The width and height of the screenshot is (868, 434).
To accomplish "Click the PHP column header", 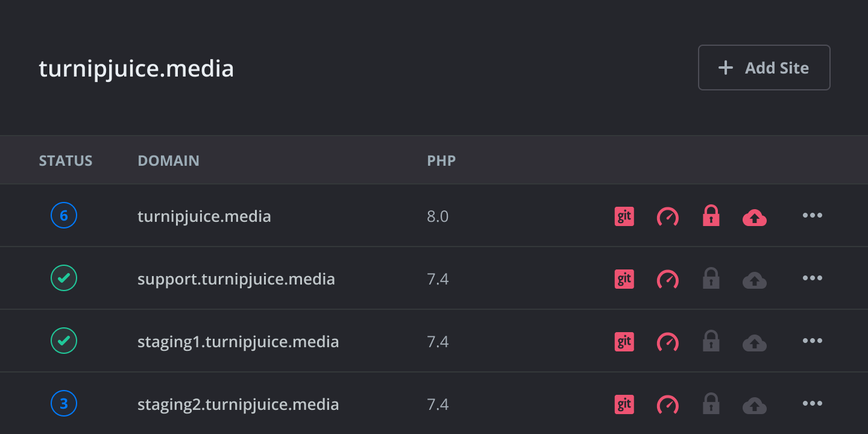I will (x=441, y=160).
